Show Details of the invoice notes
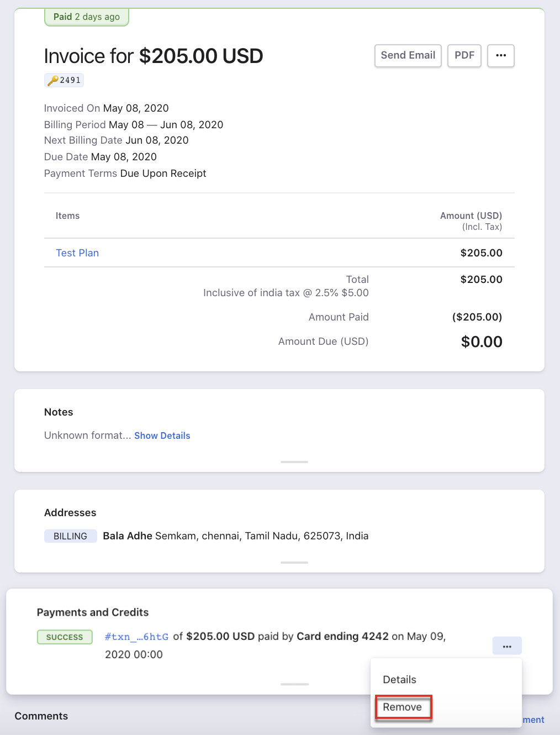The width and height of the screenshot is (560, 735). (x=162, y=435)
